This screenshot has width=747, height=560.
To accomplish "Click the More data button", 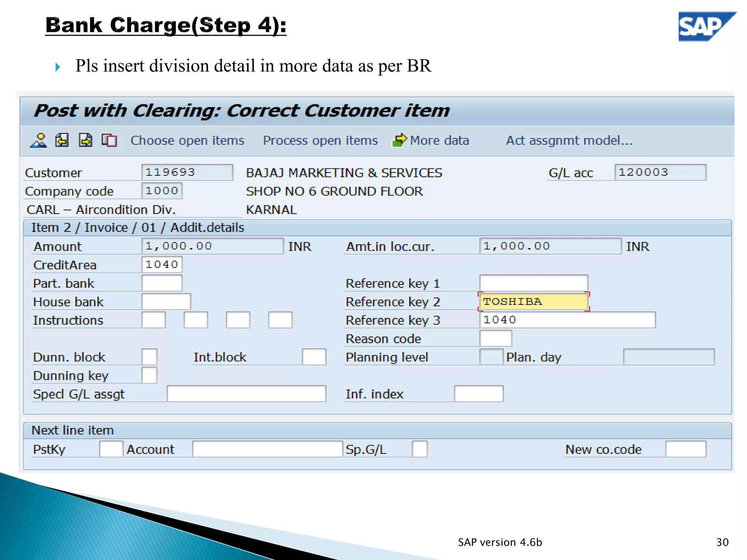I will click(439, 140).
